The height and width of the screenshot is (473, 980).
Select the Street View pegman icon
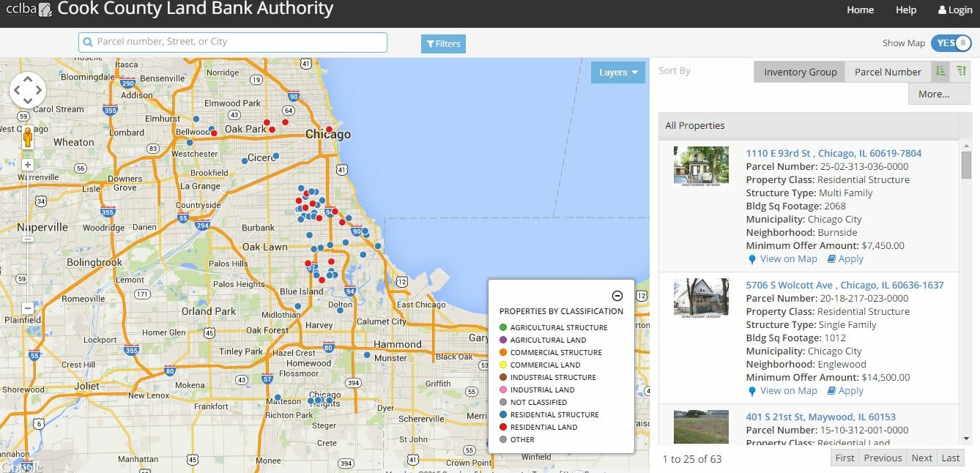click(x=28, y=137)
